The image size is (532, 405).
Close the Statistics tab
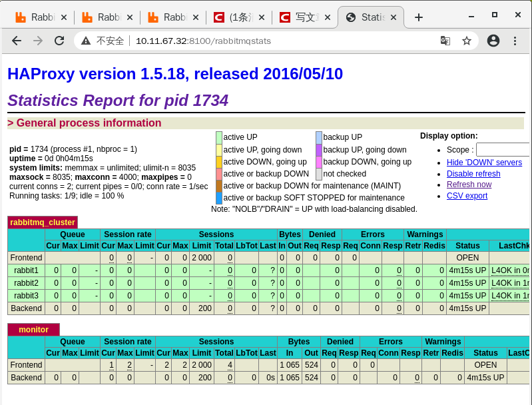click(394, 17)
